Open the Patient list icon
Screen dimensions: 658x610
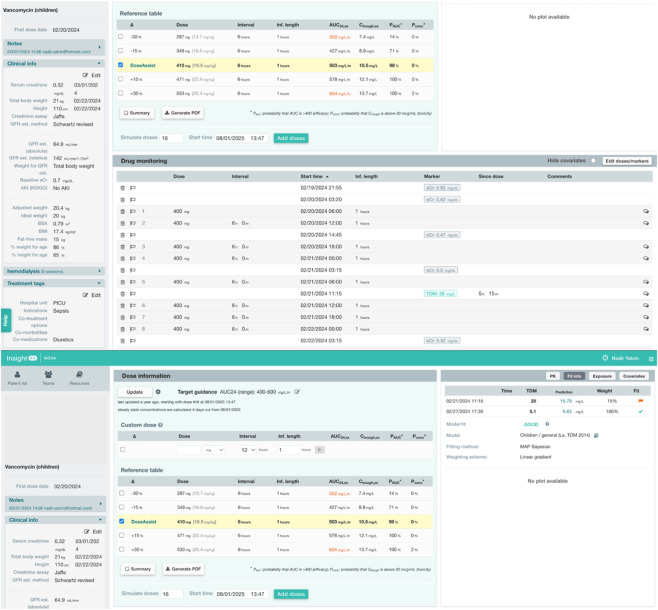pos(17,375)
